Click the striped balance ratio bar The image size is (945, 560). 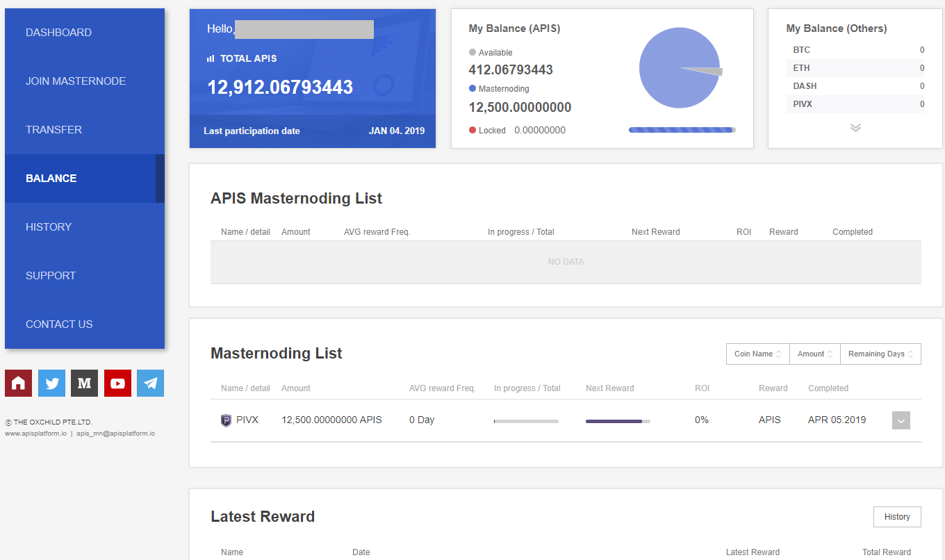[682, 130]
